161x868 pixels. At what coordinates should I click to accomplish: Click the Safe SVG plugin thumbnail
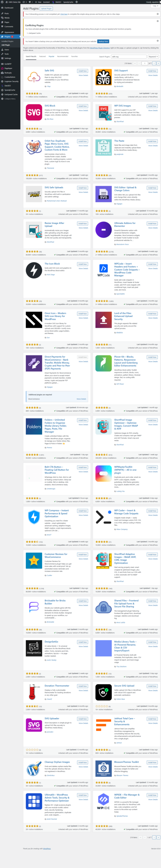click(x=34, y=78)
